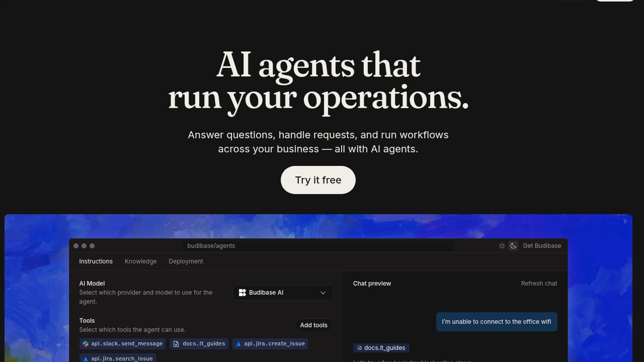Viewport: 644px width, 362px height.
Task: Open the Instructions tab
Action: 96,261
